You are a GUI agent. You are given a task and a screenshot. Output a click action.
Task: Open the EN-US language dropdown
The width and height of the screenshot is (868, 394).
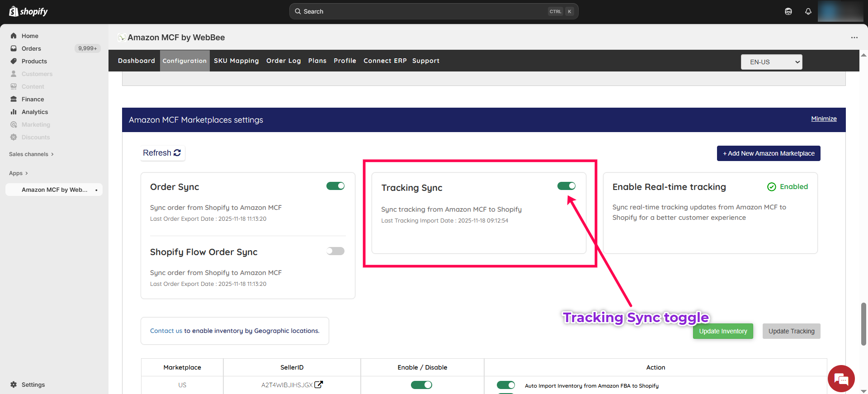pyautogui.click(x=771, y=62)
